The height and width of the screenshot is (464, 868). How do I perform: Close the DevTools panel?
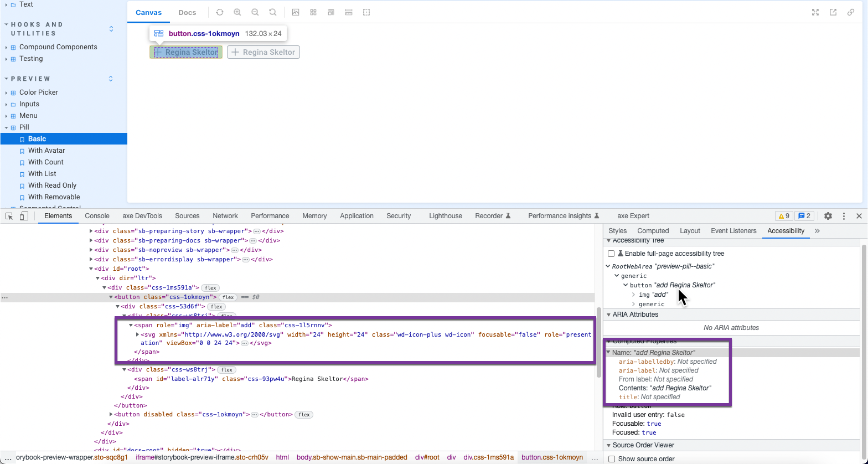coord(859,216)
